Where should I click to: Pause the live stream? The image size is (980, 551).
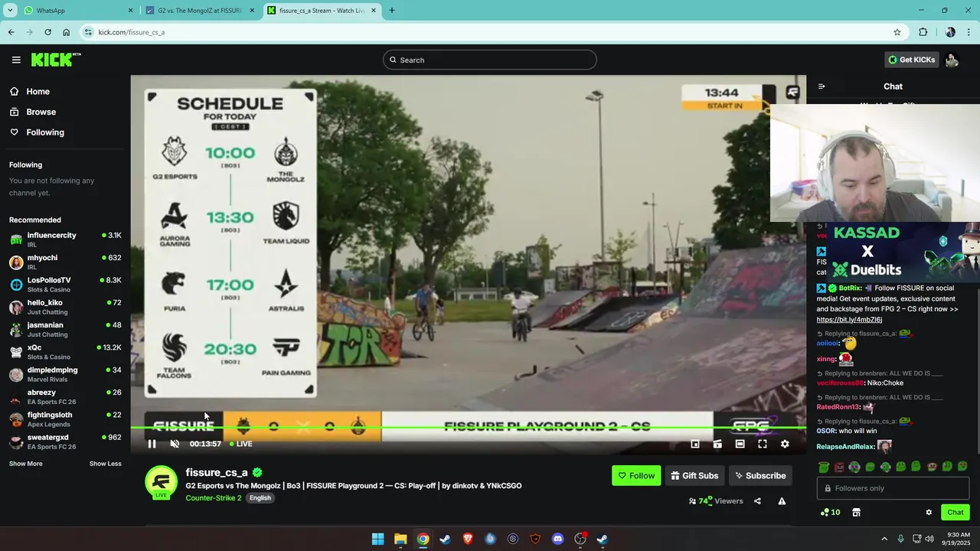(x=152, y=444)
